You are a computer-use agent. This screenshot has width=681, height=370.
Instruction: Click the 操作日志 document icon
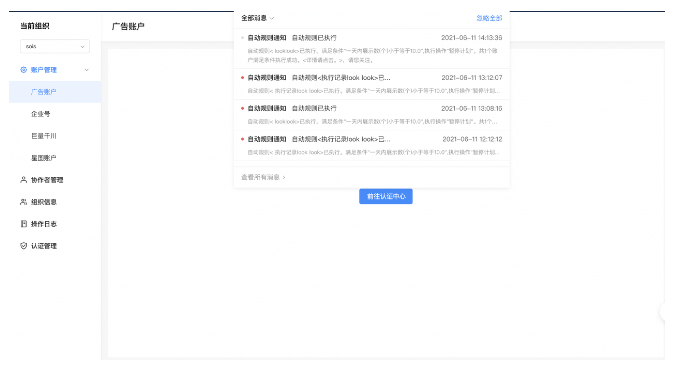click(23, 224)
